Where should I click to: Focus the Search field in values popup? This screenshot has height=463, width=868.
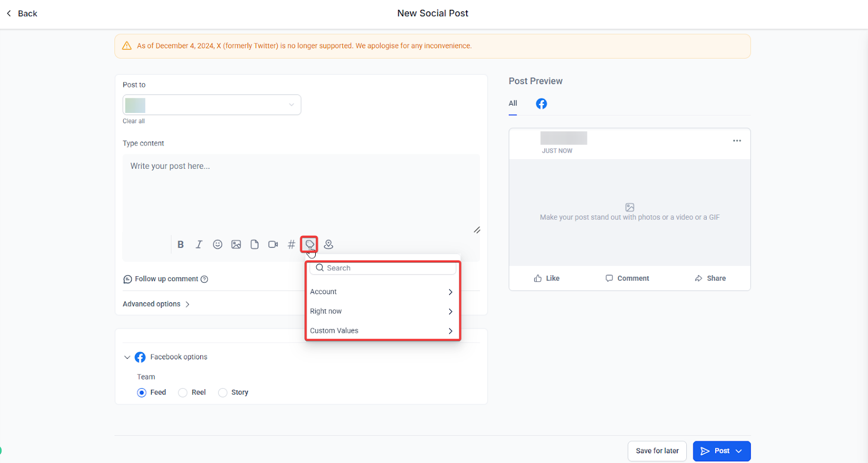pyautogui.click(x=382, y=268)
